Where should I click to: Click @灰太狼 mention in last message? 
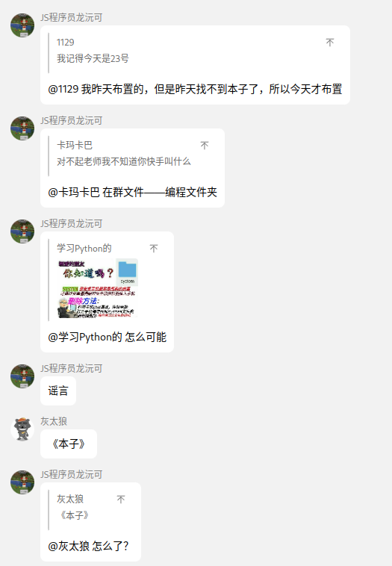pyautogui.click(x=69, y=546)
